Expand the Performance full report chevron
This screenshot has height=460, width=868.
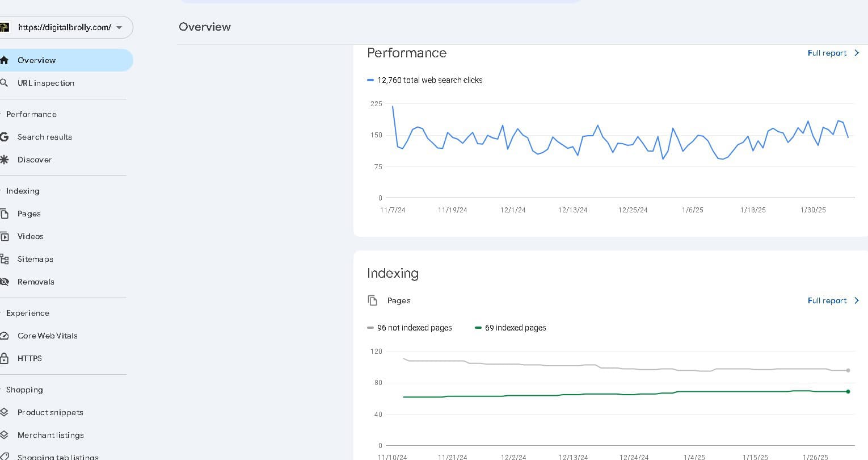pyautogui.click(x=856, y=53)
